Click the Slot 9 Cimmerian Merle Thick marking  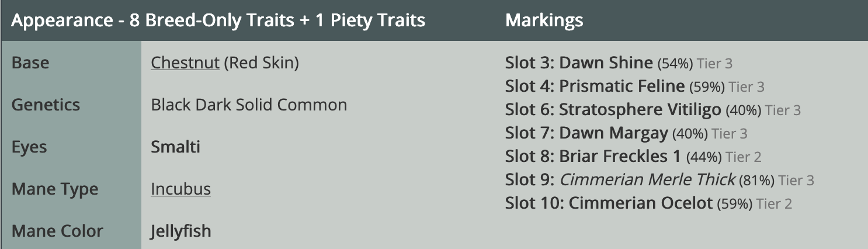tap(647, 180)
